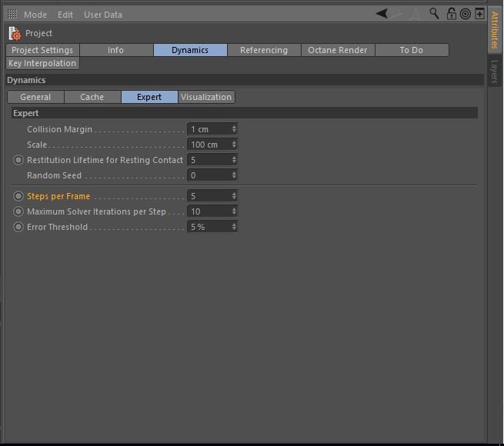
Task: Click the Collision Margin label
Action: coord(59,129)
